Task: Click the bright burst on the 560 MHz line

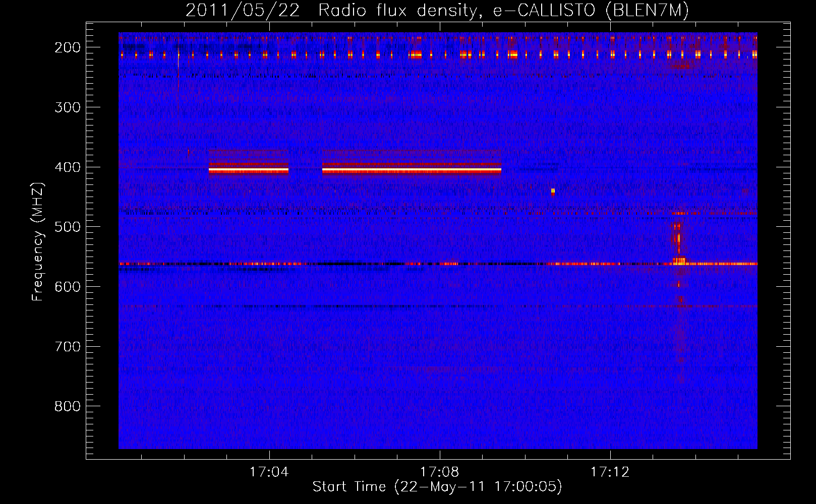Action: pos(679,261)
